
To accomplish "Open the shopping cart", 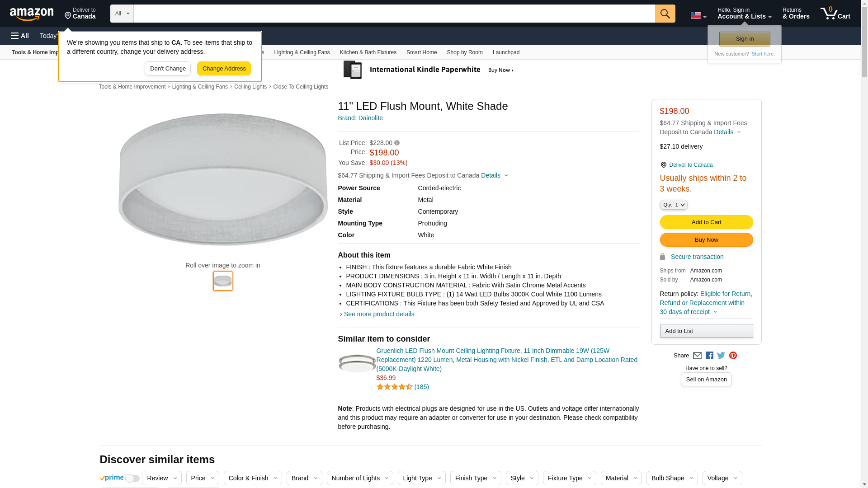I will pos(835,14).
